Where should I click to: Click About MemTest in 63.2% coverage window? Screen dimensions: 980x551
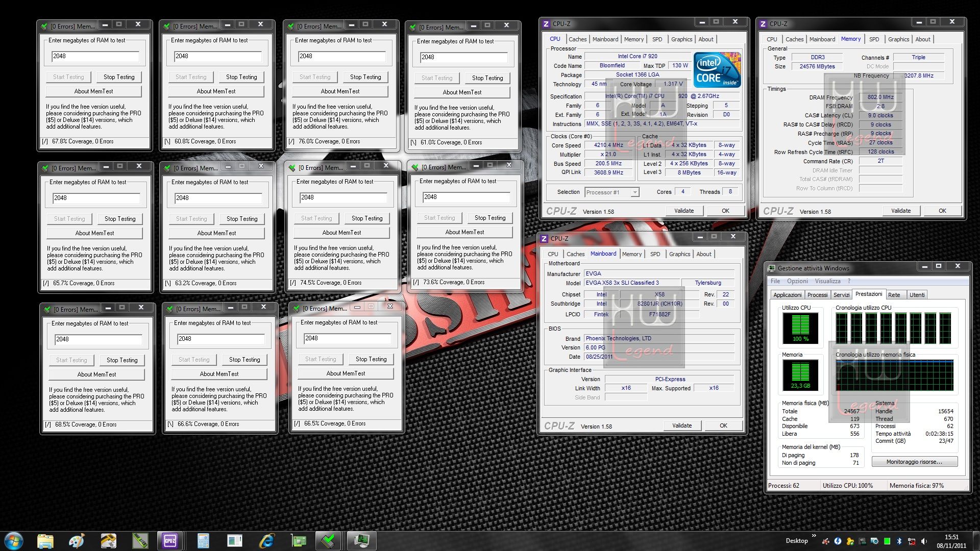[216, 233]
